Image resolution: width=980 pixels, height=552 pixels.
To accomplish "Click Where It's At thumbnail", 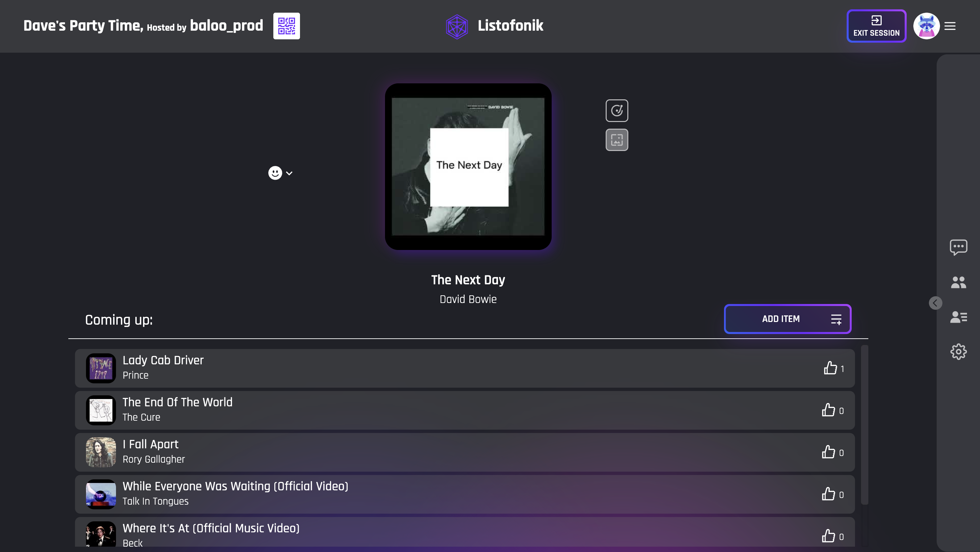I will coord(101,534).
